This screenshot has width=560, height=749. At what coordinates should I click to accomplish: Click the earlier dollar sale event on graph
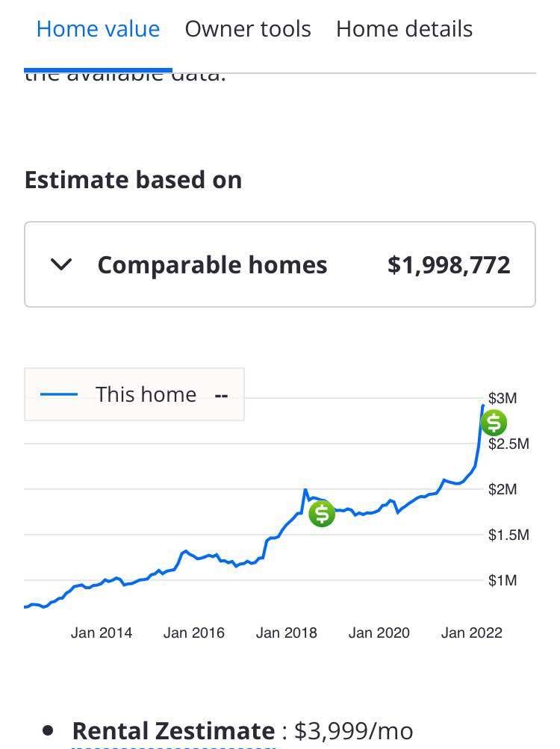[x=321, y=513]
